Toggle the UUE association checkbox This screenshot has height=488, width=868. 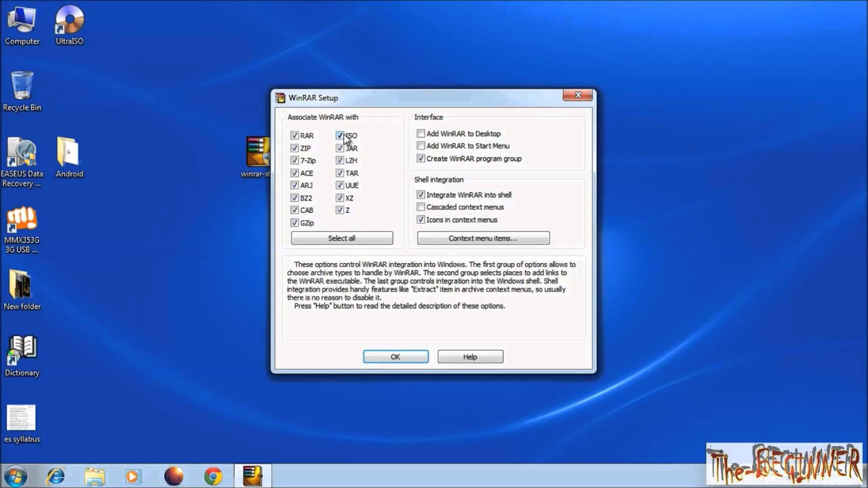click(x=340, y=185)
